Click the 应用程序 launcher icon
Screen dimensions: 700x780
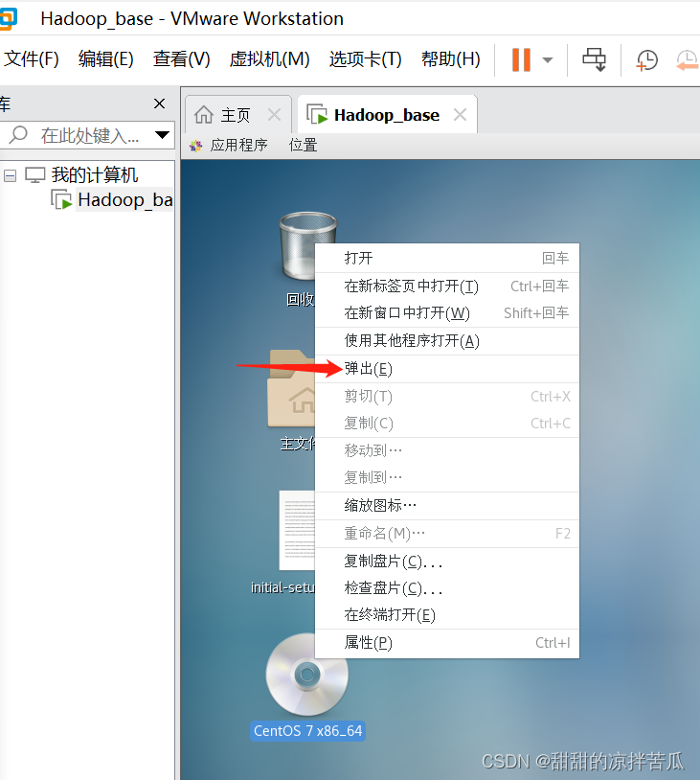click(x=196, y=146)
